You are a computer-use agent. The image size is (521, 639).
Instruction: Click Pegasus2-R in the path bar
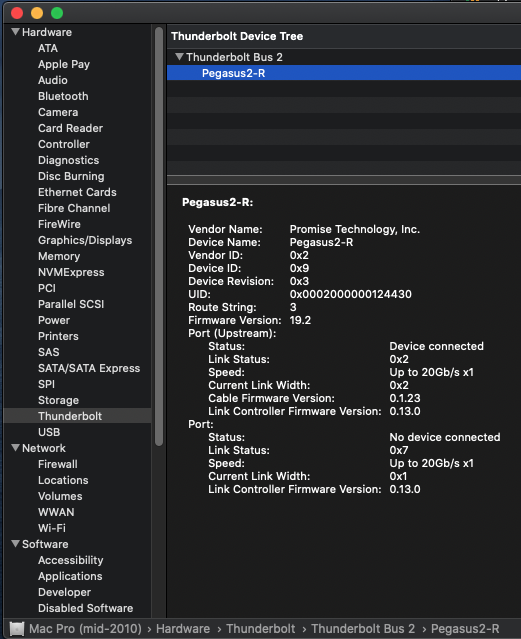click(x=465, y=629)
